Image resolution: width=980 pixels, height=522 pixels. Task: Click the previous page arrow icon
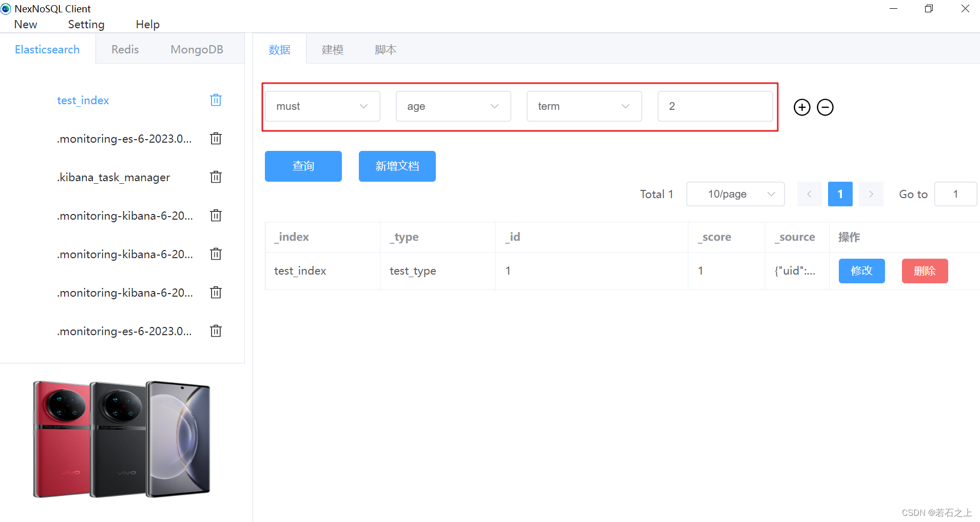coord(810,194)
